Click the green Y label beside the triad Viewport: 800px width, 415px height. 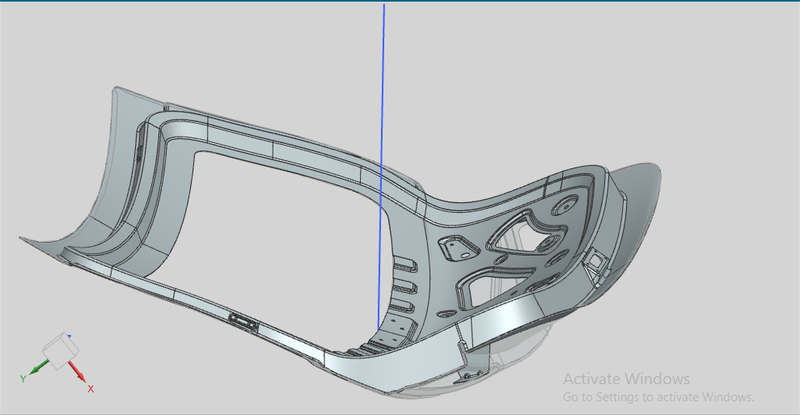pos(22,378)
